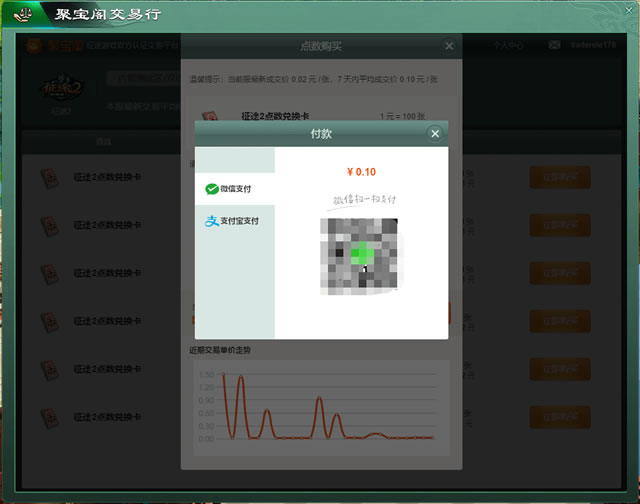
Task: Click the 0.90 axis label on chart
Action: pyautogui.click(x=206, y=400)
